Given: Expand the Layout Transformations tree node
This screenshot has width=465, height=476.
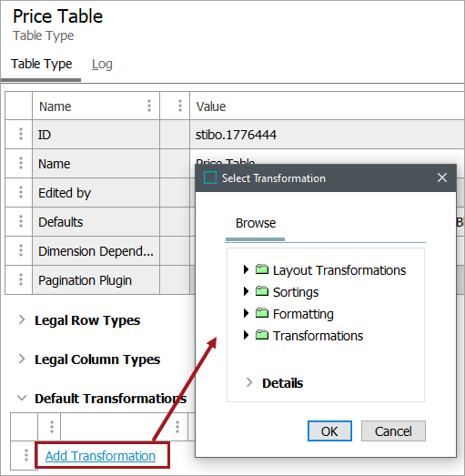Looking at the screenshot, I should click(x=246, y=269).
